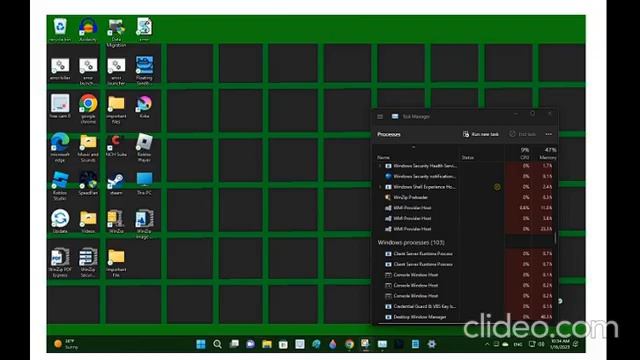Select the Microsoft Edge desktop shortcut

(x=60, y=147)
